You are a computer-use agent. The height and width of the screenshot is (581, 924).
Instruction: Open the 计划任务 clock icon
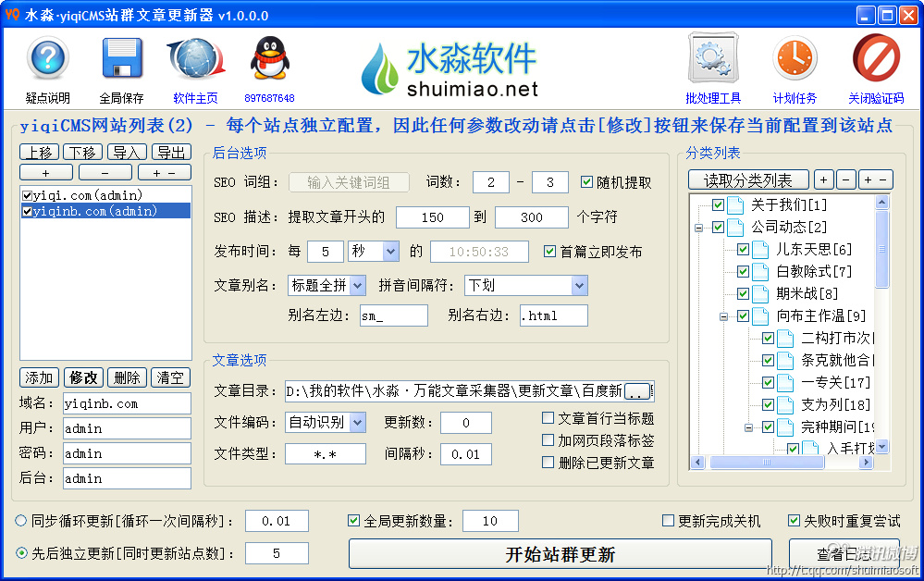point(795,57)
